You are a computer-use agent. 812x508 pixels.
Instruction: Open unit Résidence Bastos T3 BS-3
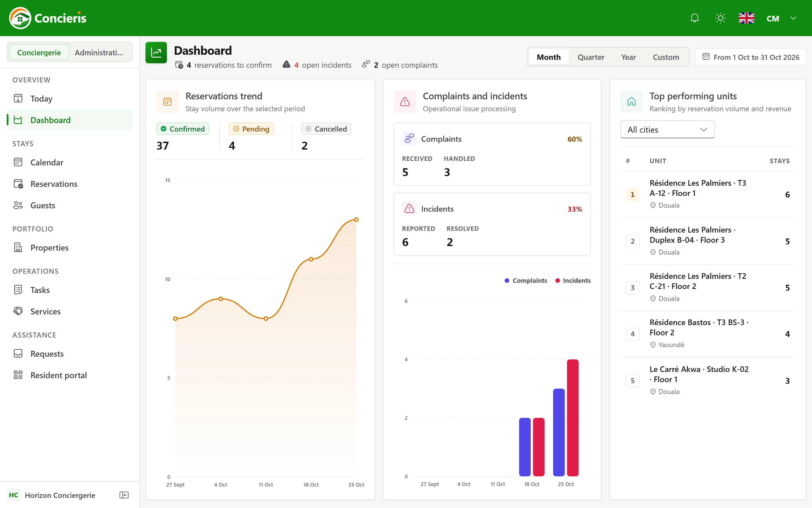point(708,334)
